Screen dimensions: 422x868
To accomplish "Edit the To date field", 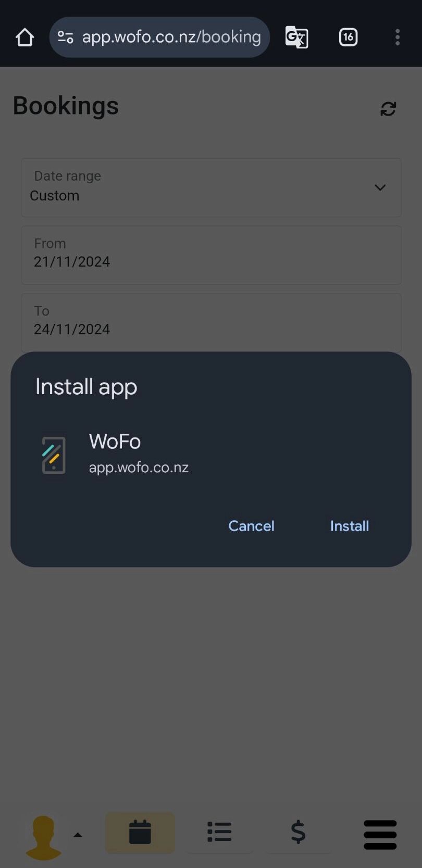I will coord(211,322).
